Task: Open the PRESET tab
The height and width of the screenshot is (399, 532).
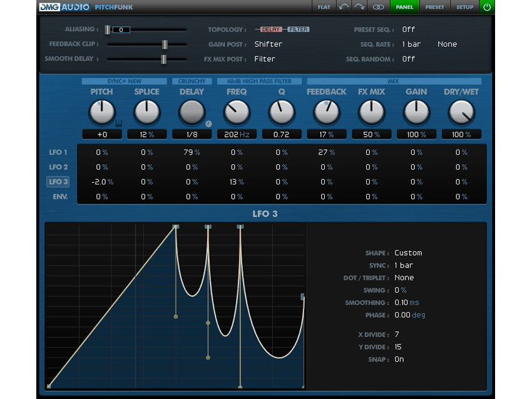Action: click(x=434, y=7)
